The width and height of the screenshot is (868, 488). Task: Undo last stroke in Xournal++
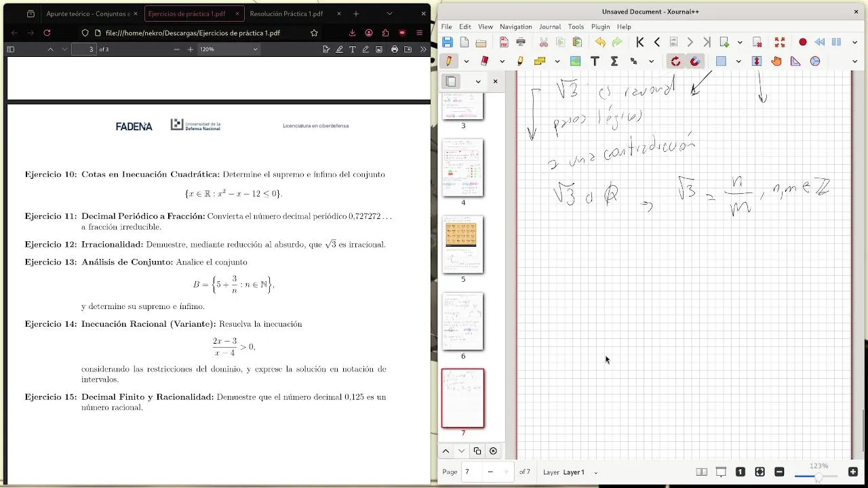[600, 42]
